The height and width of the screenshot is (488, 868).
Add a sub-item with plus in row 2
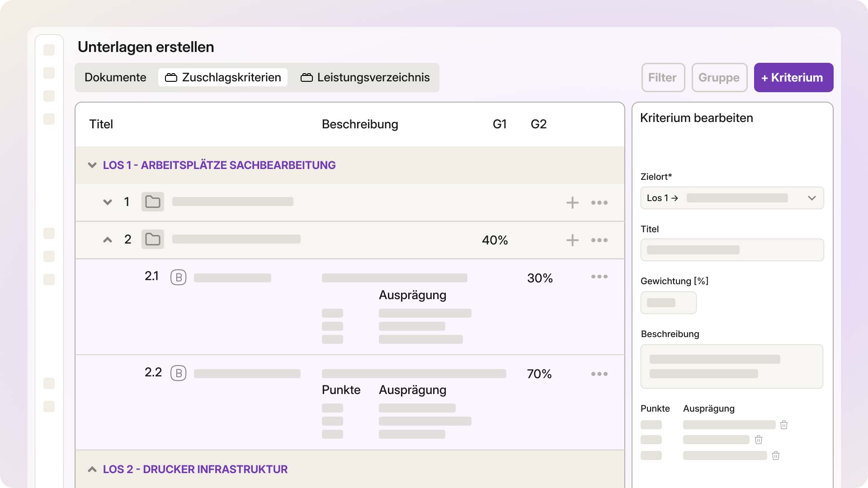pyautogui.click(x=572, y=240)
